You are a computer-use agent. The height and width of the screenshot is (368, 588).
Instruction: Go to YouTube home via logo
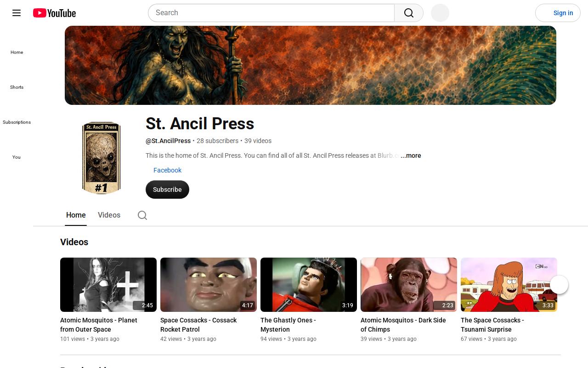[x=54, y=13]
